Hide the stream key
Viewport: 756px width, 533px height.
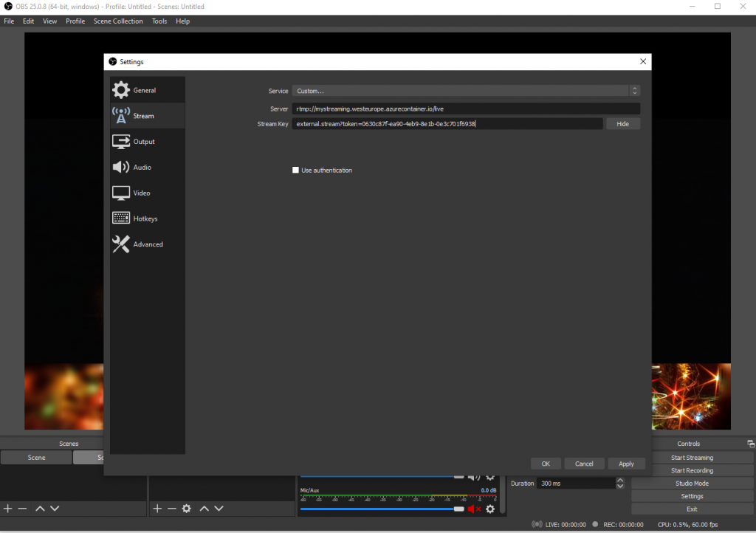point(622,124)
